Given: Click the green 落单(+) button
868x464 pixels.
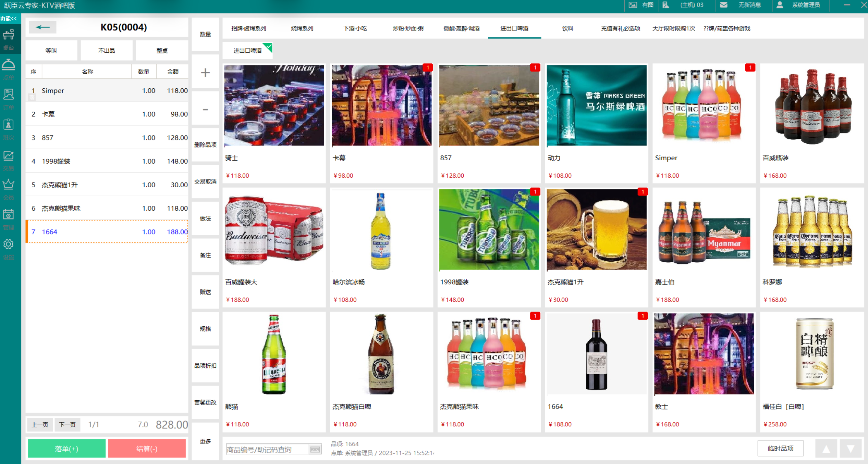Looking at the screenshot, I should coord(66,449).
